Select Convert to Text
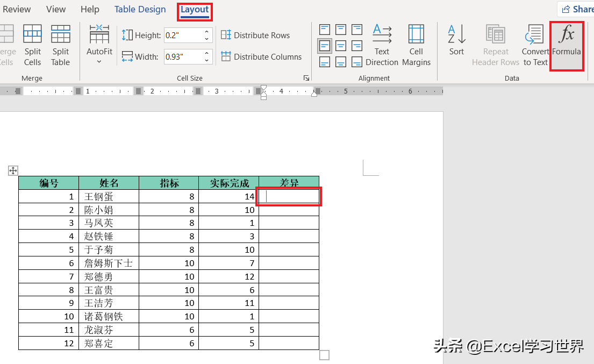 [535, 45]
